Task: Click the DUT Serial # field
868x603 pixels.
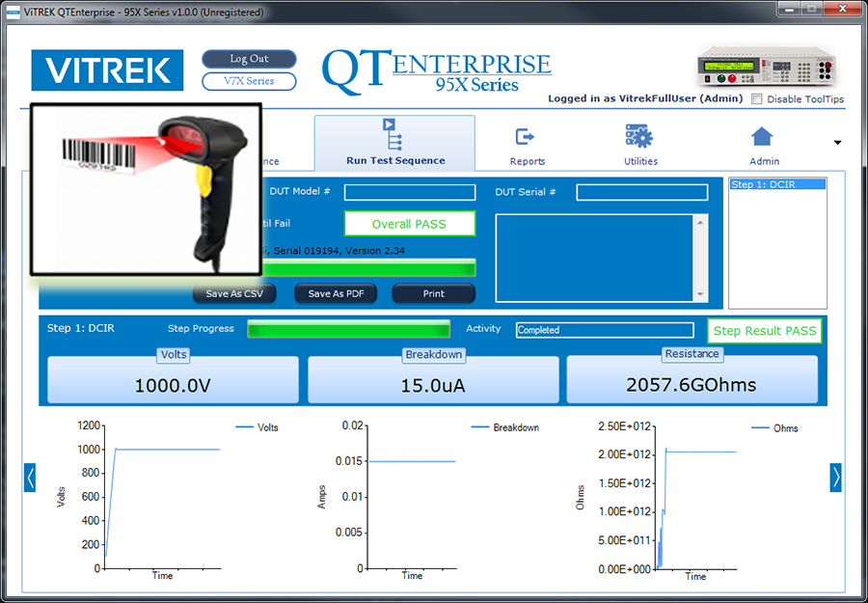Action: 642,193
